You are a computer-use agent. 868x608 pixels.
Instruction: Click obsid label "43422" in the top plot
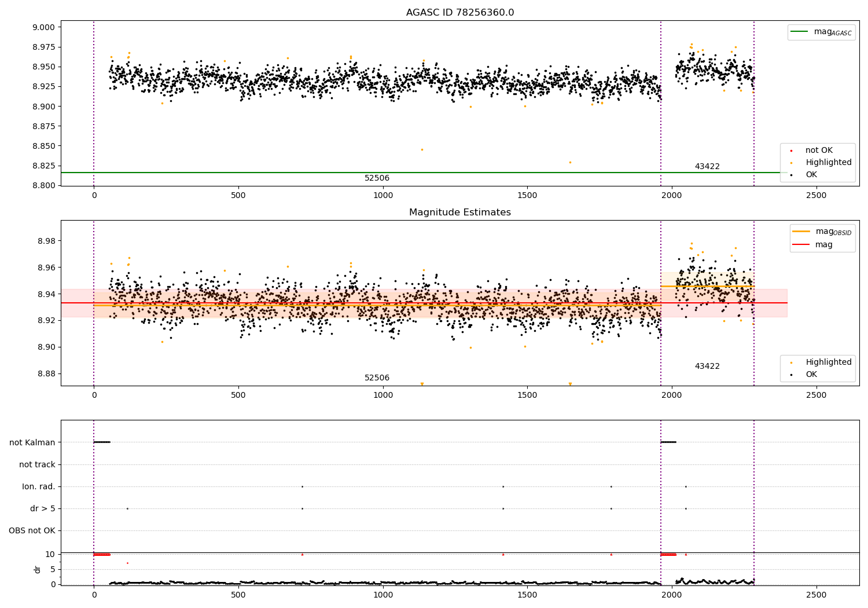click(707, 167)
